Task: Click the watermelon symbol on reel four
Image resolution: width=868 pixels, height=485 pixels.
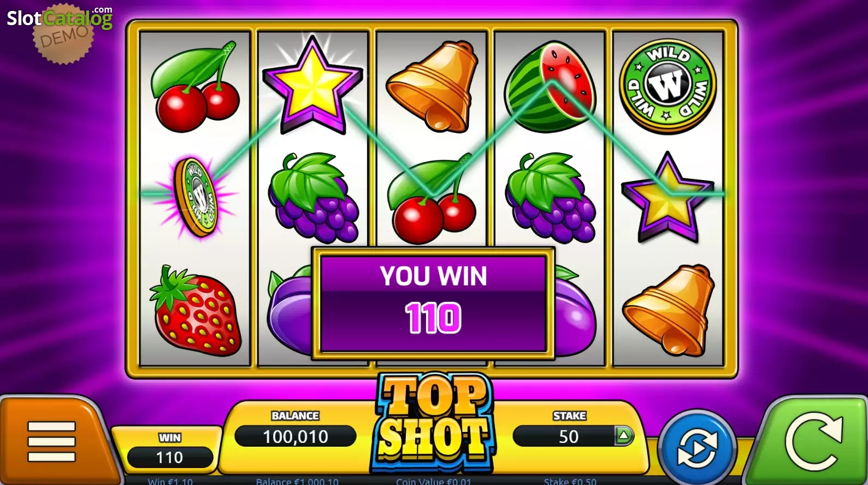Action: point(550,86)
